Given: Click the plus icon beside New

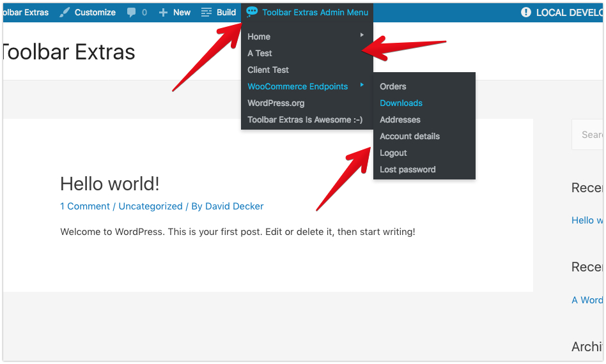Looking at the screenshot, I should 163,12.
